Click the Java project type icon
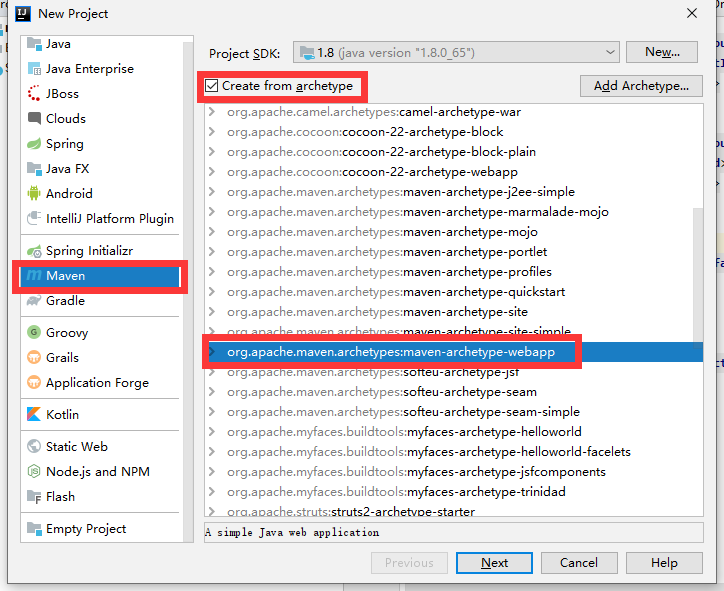The image size is (724, 591). pyautogui.click(x=34, y=44)
